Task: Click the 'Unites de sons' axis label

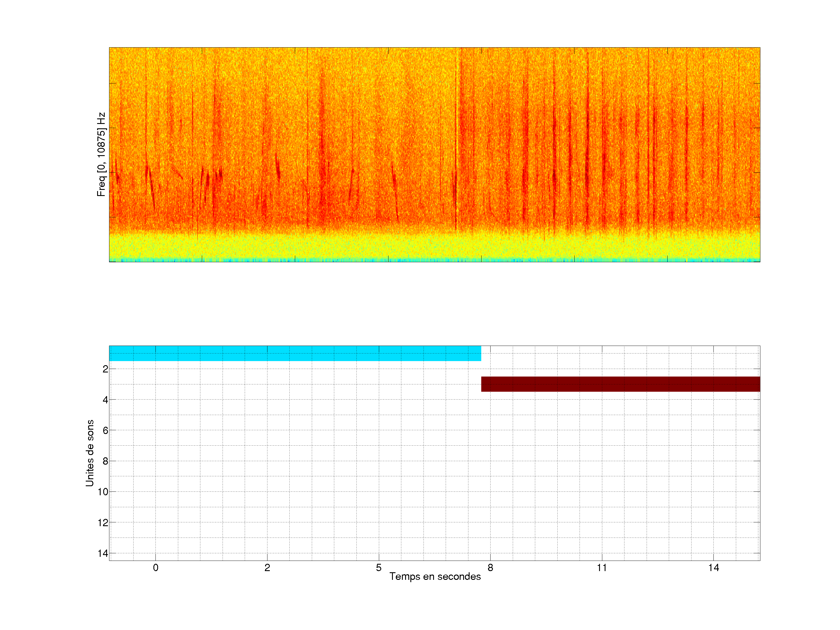Action: [90, 453]
